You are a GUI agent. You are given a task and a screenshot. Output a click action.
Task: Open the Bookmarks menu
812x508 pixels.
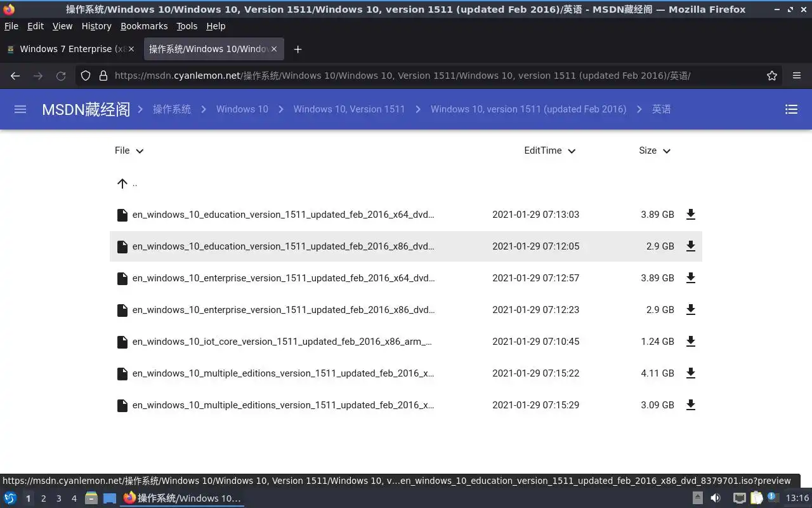144,26
